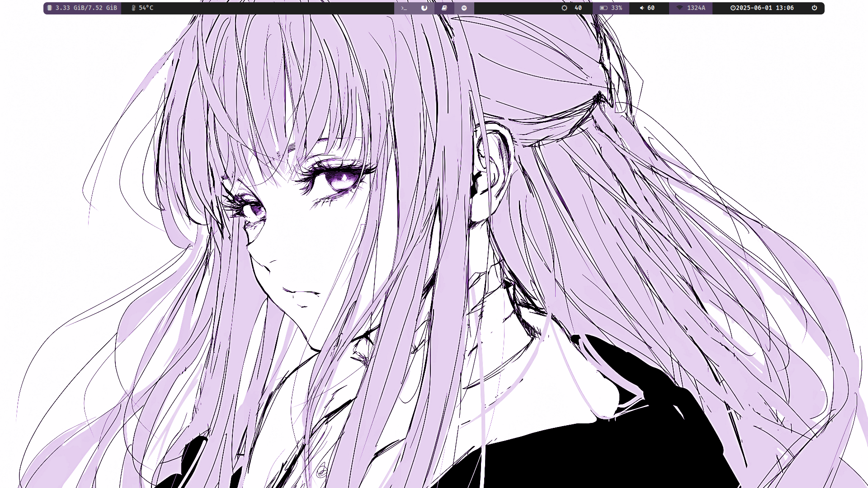Image resolution: width=868 pixels, height=488 pixels.
Task: Click the 33% battery percentage
Action: [x=617, y=8]
